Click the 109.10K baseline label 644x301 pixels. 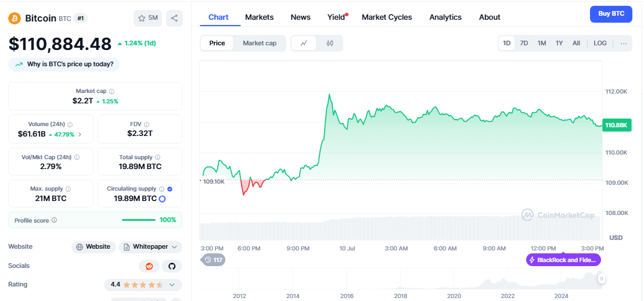(214, 181)
